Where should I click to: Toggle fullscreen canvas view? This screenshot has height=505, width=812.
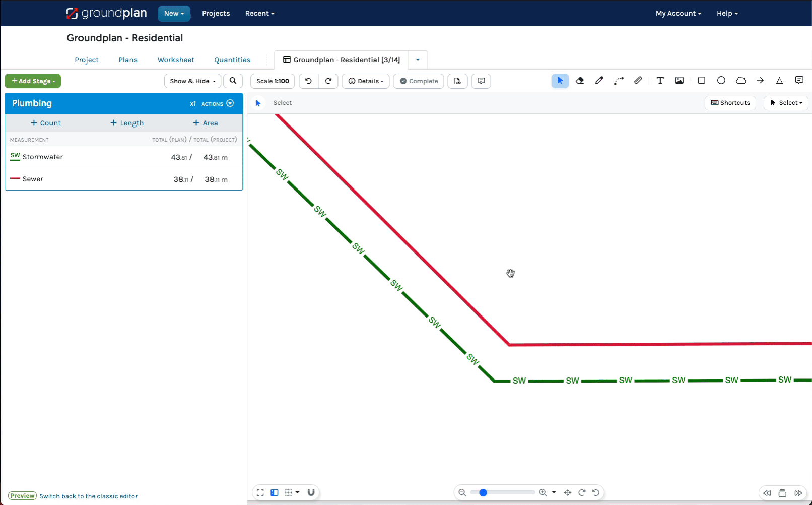260,492
